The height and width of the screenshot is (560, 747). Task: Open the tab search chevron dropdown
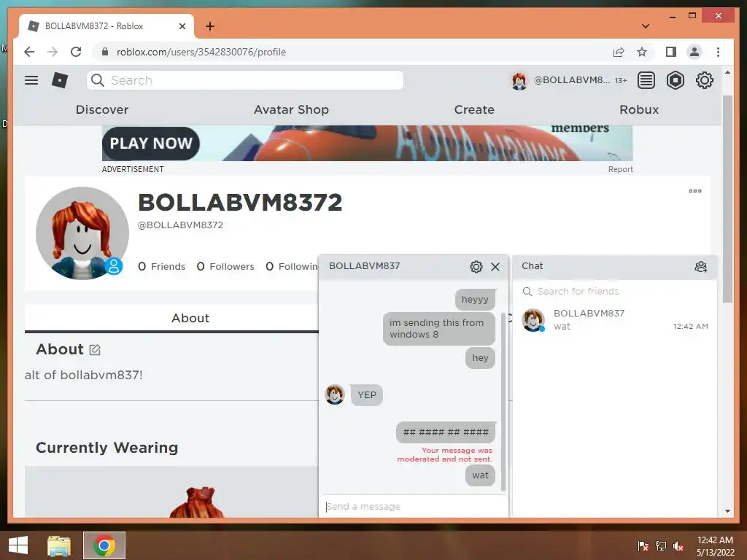(x=646, y=26)
